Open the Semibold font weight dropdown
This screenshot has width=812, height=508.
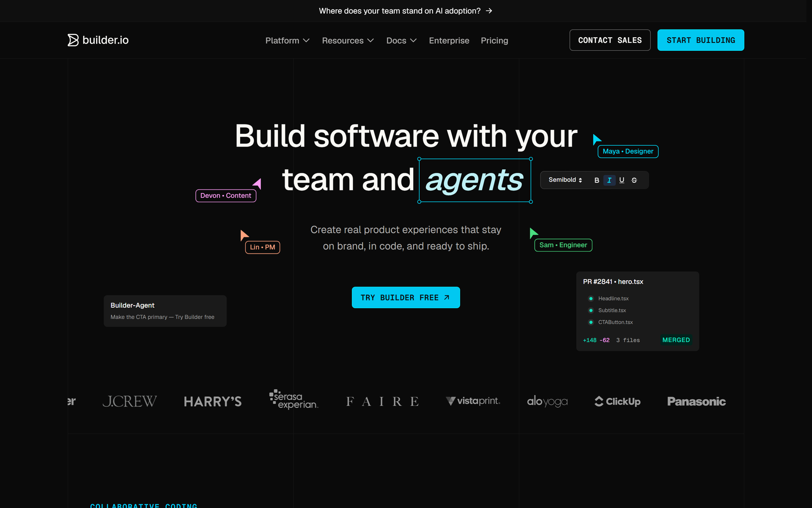pyautogui.click(x=565, y=180)
